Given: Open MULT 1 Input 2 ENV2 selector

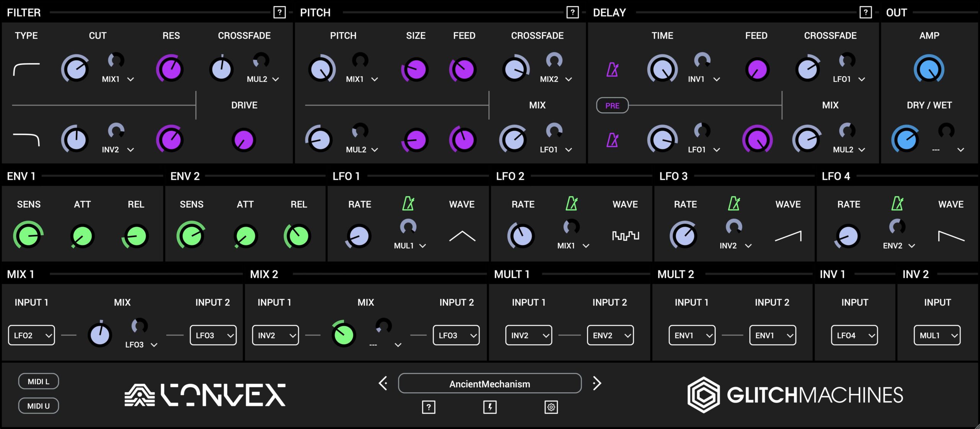Looking at the screenshot, I should coord(611,336).
